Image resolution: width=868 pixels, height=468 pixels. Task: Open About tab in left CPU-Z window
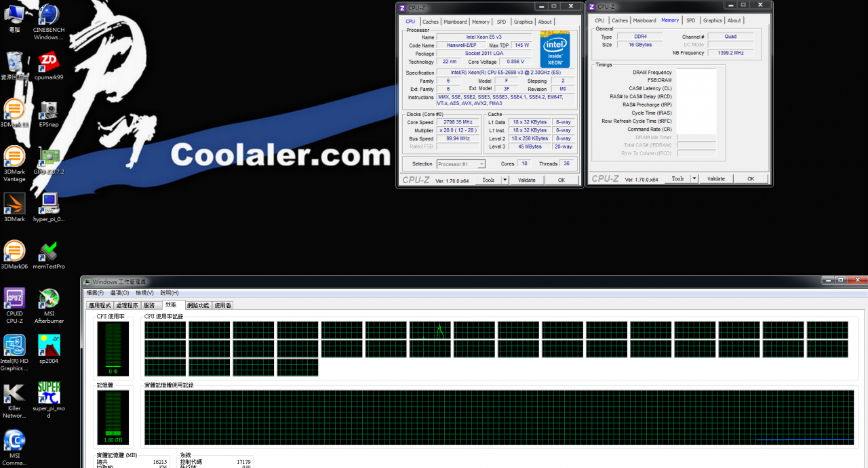tap(545, 22)
